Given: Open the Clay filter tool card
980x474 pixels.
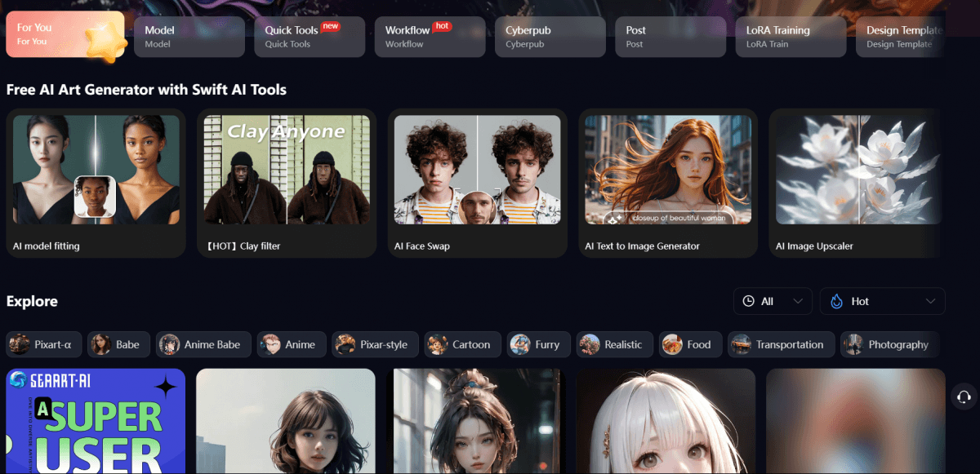Looking at the screenshot, I should pyautogui.click(x=286, y=184).
